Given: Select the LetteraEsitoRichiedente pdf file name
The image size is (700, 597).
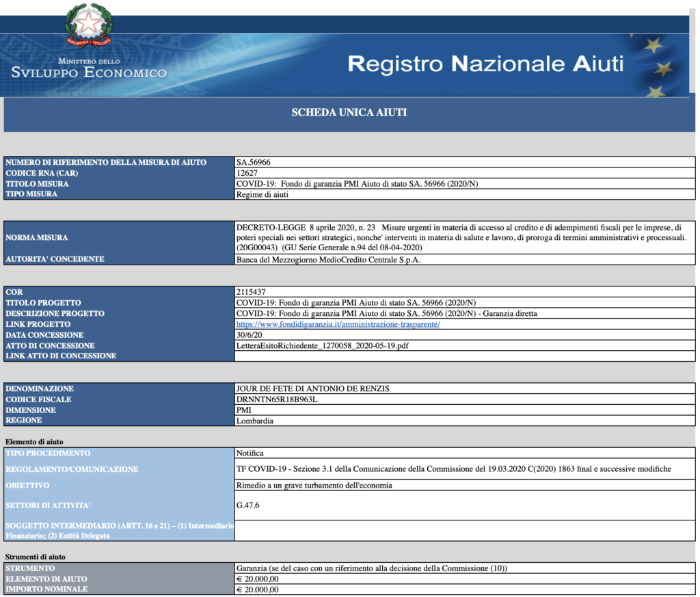Looking at the screenshot, I should [323, 345].
